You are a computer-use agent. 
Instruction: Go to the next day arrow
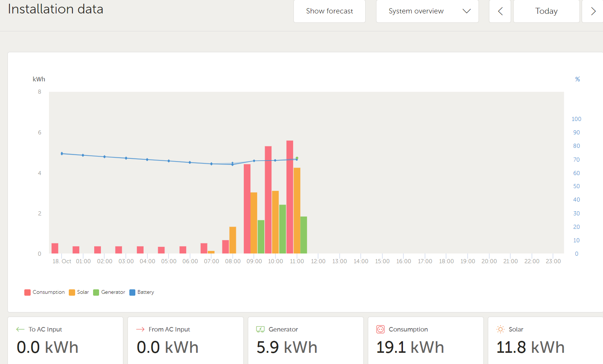[593, 11]
